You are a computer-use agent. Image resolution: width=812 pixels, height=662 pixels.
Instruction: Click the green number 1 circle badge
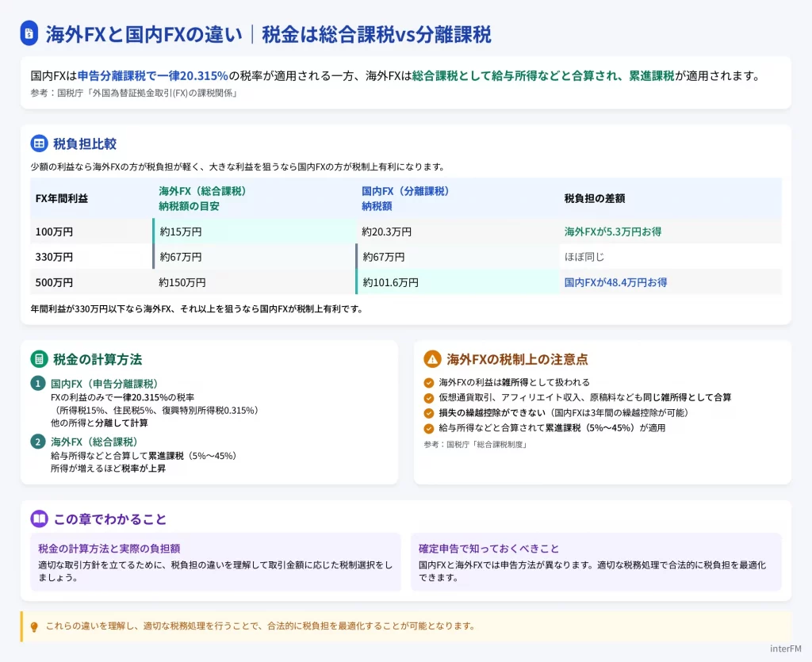point(37,384)
